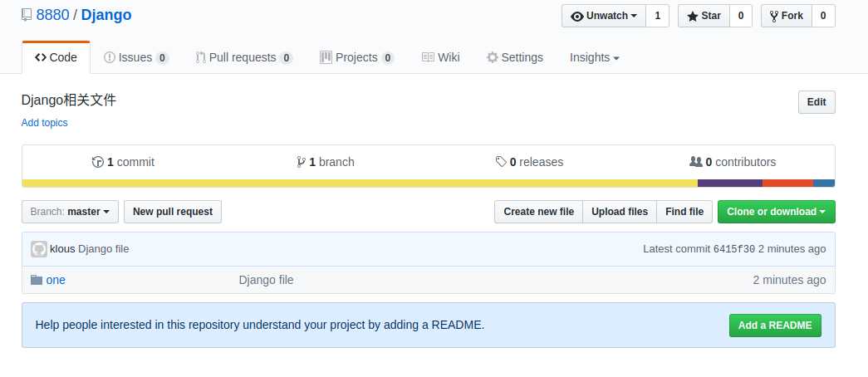Screen dimensions: 868x377
Task: Click the eye icon on the Unwatch button
Action: coord(576,17)
